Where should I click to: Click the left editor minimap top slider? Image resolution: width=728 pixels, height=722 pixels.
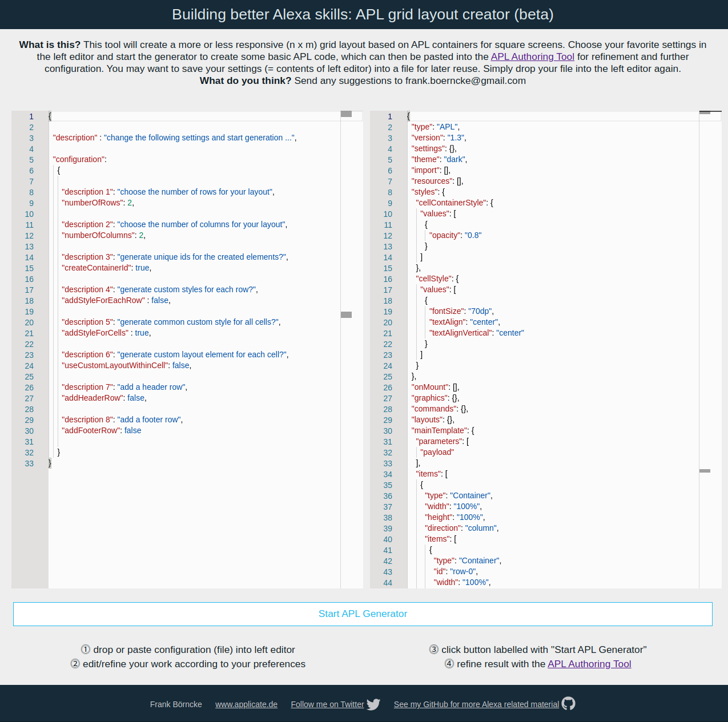coord(346,114)
